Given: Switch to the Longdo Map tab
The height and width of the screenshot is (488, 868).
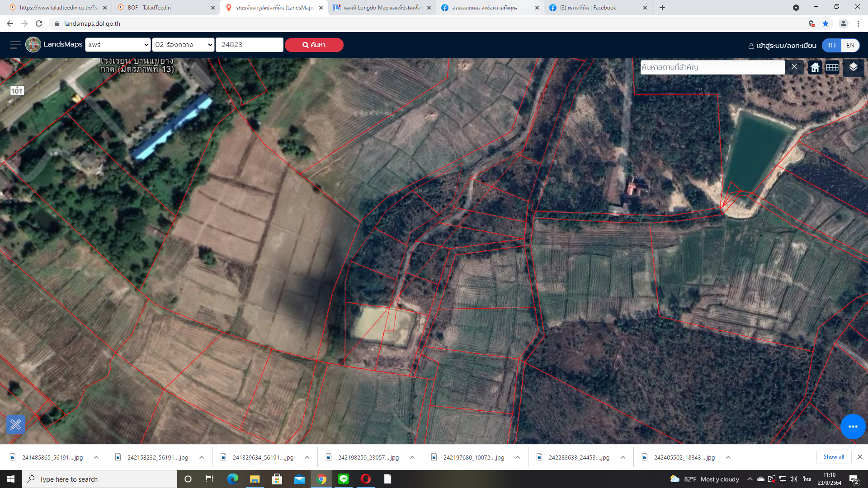Looking at the screenshot, I should (x=382, y=8).
